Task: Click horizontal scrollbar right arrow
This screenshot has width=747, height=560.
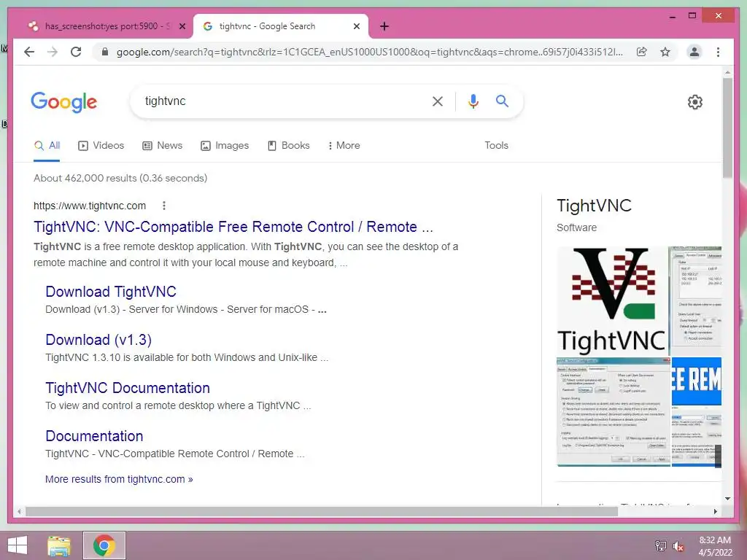Action: click(715, 511)
